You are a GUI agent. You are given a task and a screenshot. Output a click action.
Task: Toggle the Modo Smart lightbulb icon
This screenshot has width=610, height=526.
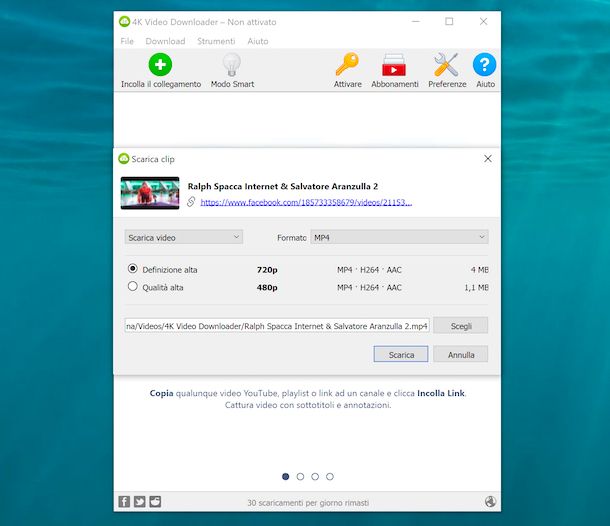click(x=232, y=65)
